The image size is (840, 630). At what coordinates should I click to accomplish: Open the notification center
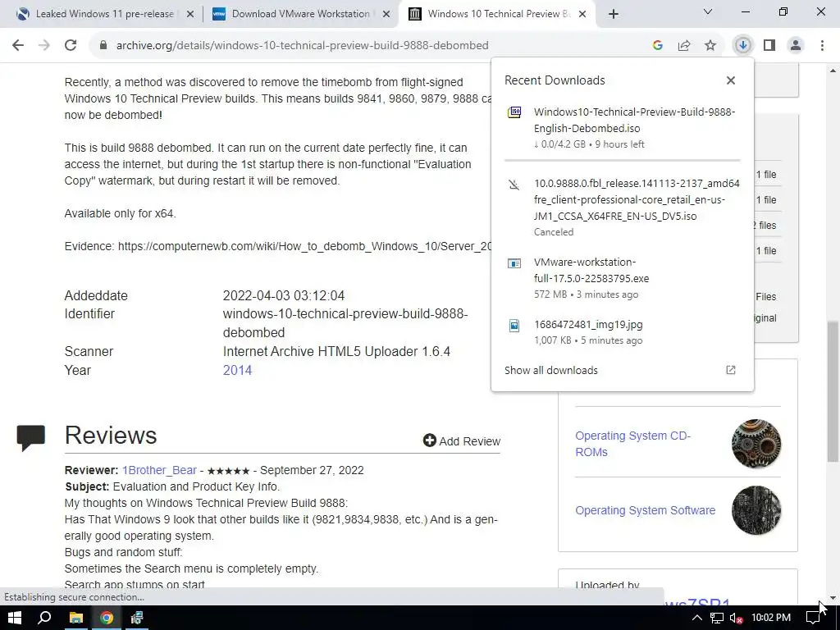click(x=813, y=619)
